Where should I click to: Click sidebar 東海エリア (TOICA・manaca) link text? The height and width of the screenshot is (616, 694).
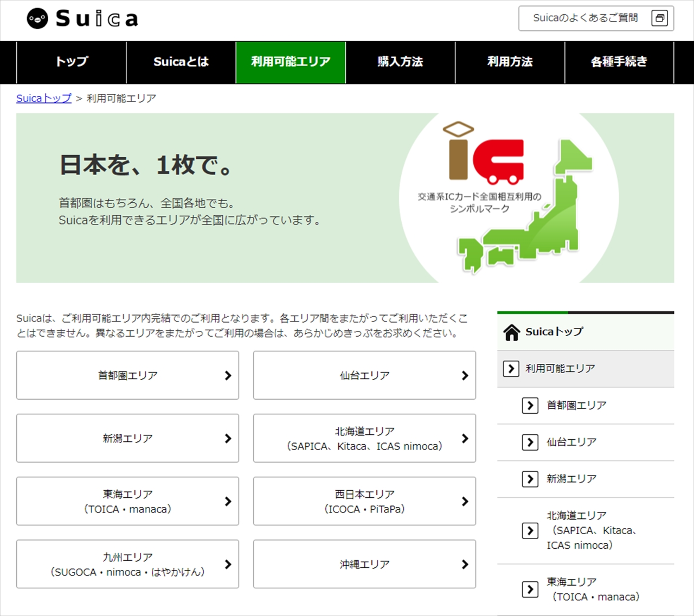[594, 589]
